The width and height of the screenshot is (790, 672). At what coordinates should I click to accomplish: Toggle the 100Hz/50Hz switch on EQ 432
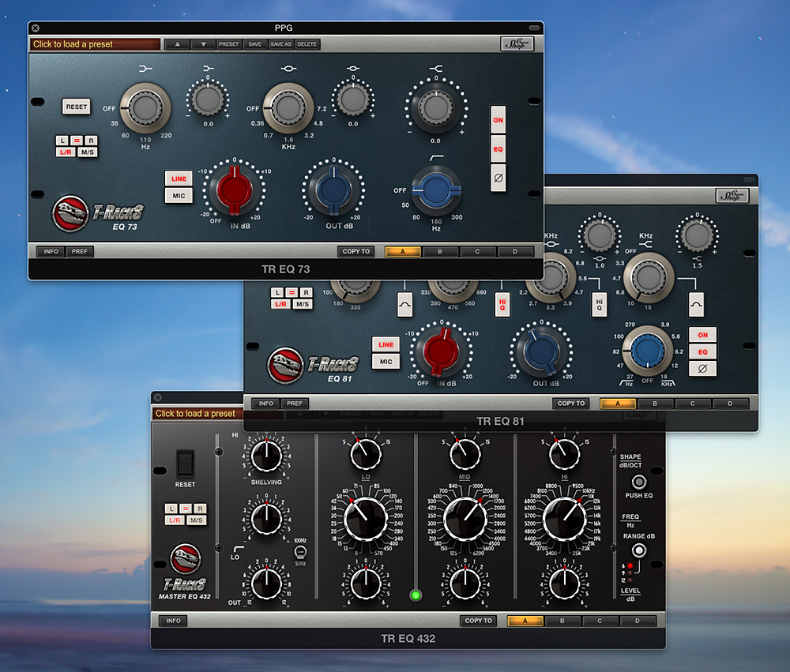[299, 552]
